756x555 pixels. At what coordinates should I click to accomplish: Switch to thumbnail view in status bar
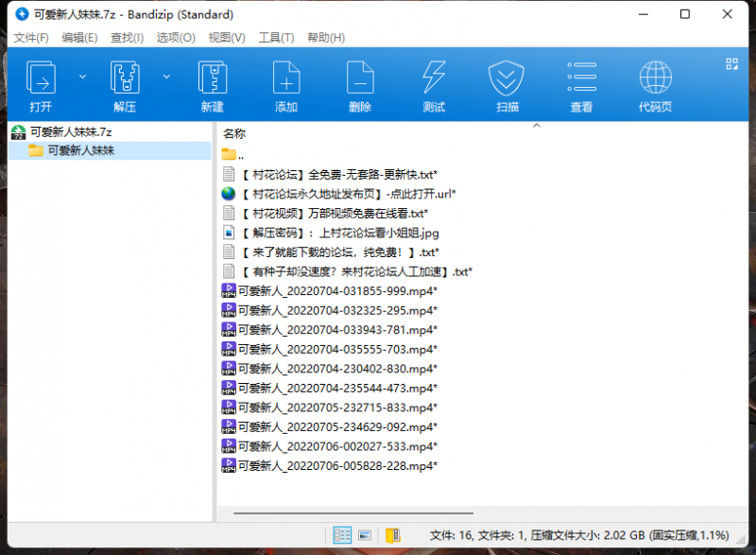pos(365,535)
